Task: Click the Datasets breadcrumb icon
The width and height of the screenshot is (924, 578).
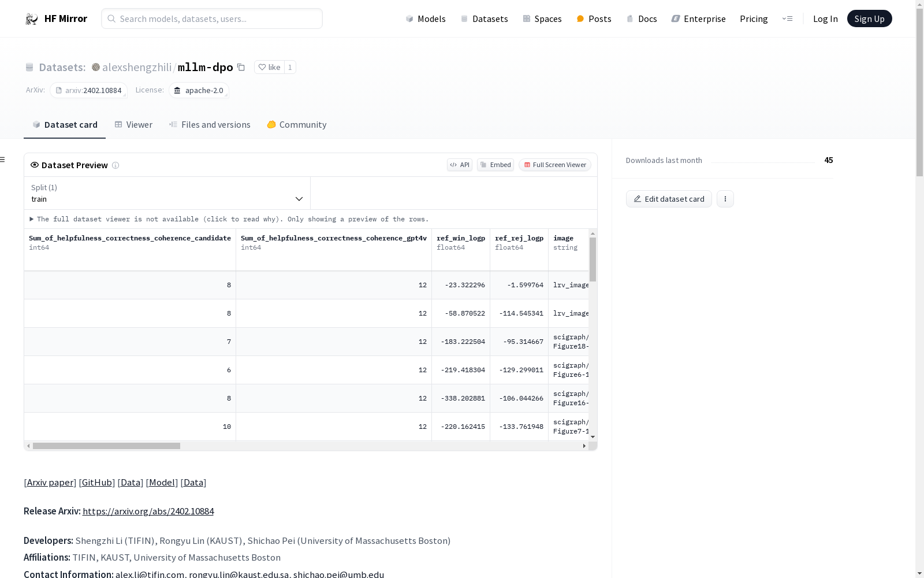Action: tap(29, 68)
